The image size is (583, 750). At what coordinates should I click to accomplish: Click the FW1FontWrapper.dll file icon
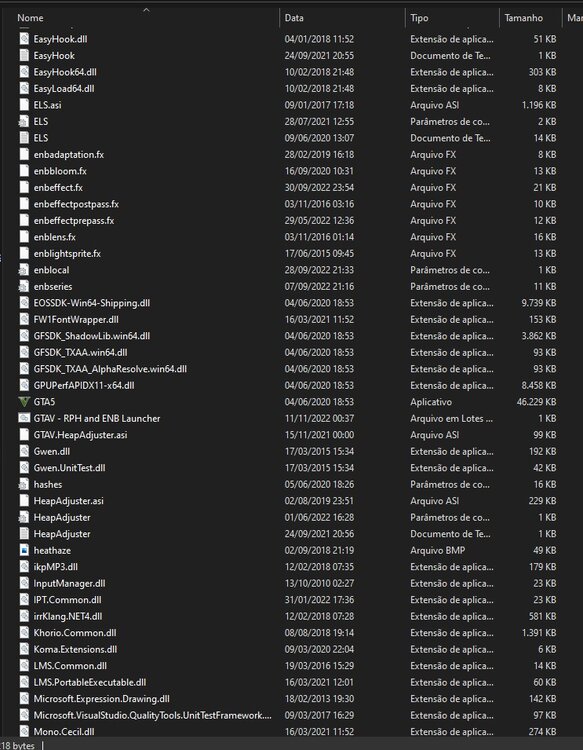[24, 320]
